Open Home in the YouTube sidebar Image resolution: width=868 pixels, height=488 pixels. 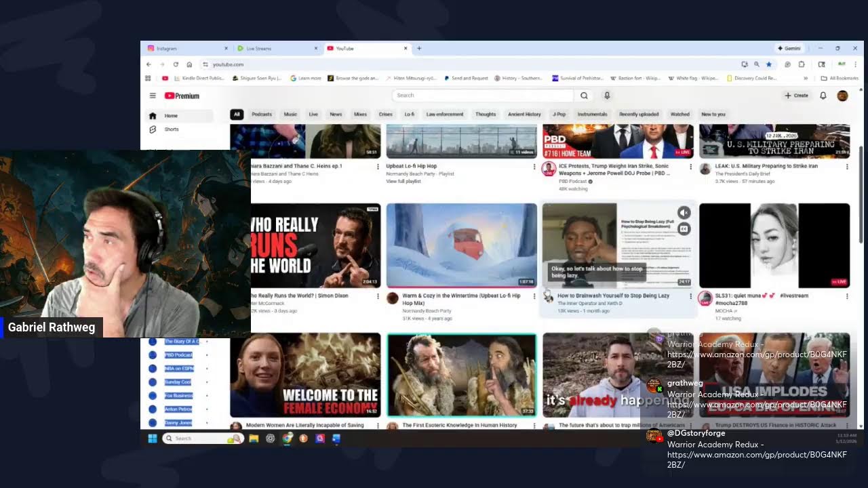pos(178,116)
